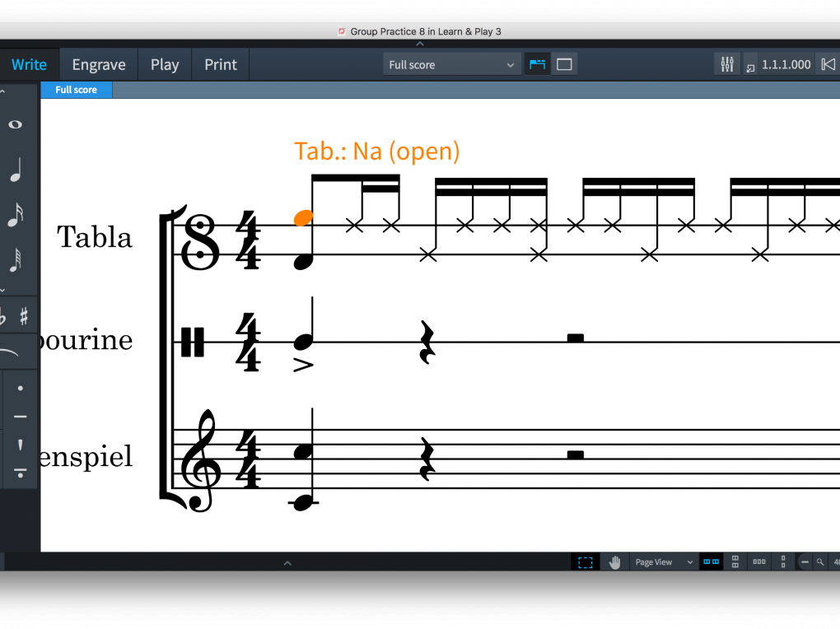Select the Tabla 4/4 time signature
The height and width of the screenshot is (629, 840).
pyautogui.click(x=248, y=240)
